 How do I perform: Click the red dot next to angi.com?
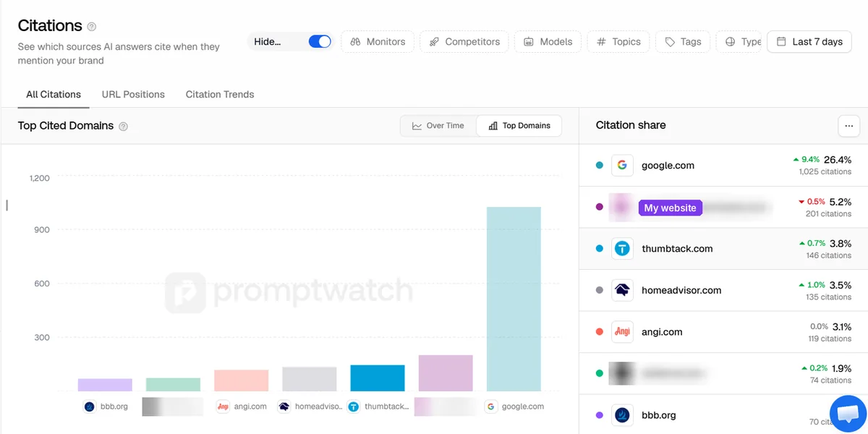(599, 332)
